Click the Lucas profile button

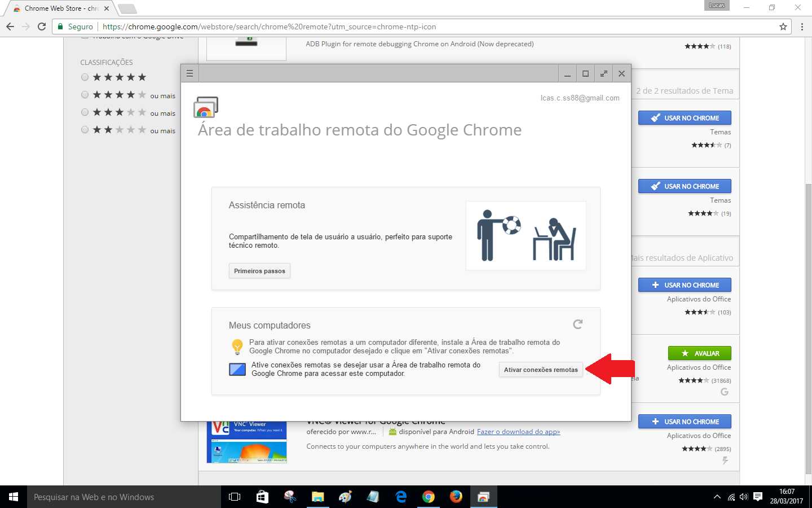point(717,5)
